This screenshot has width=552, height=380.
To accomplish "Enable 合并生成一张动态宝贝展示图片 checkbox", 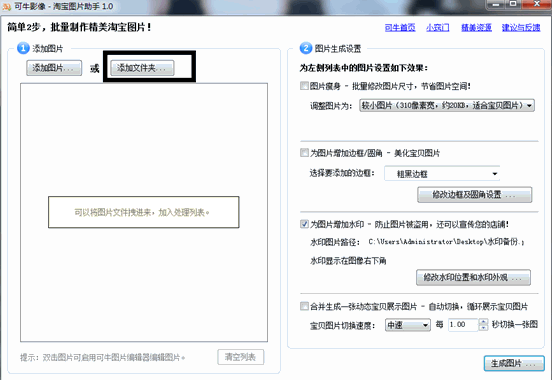I will pos(304,306).
